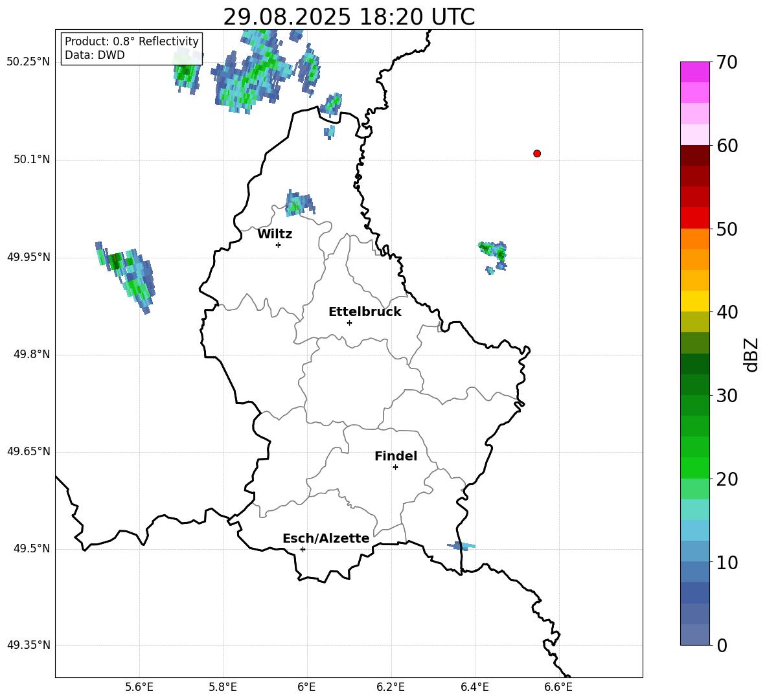The width and height of the screenshot is (767, 700).
Task: Click the '6.6°E' longitude label
Action: coord(558,687)
